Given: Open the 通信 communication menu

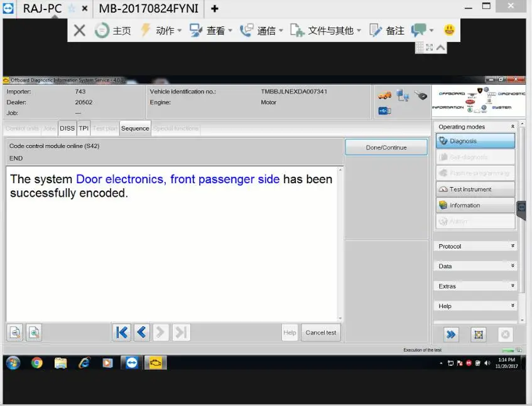Looking at the screenshot, I should [x=261, y=31].
